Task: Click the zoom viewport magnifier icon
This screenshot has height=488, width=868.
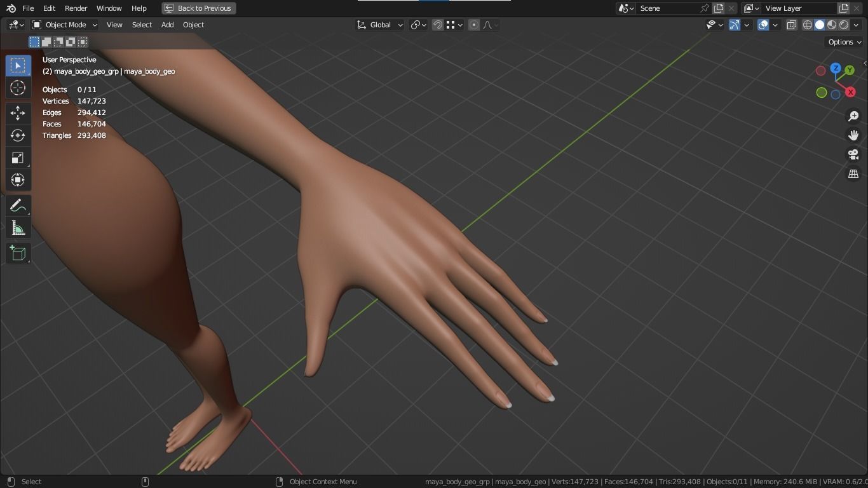Action: coord(853,116)
